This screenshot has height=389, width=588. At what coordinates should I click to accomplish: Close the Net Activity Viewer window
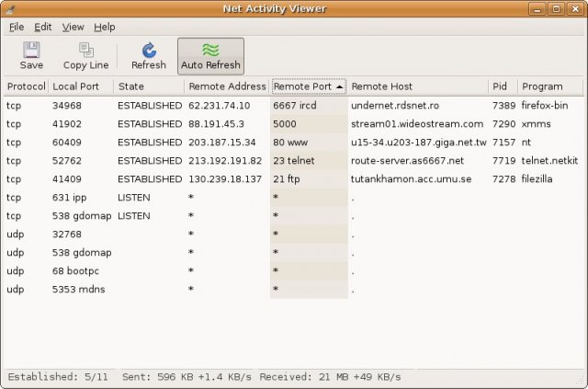(x=575, y=9)
